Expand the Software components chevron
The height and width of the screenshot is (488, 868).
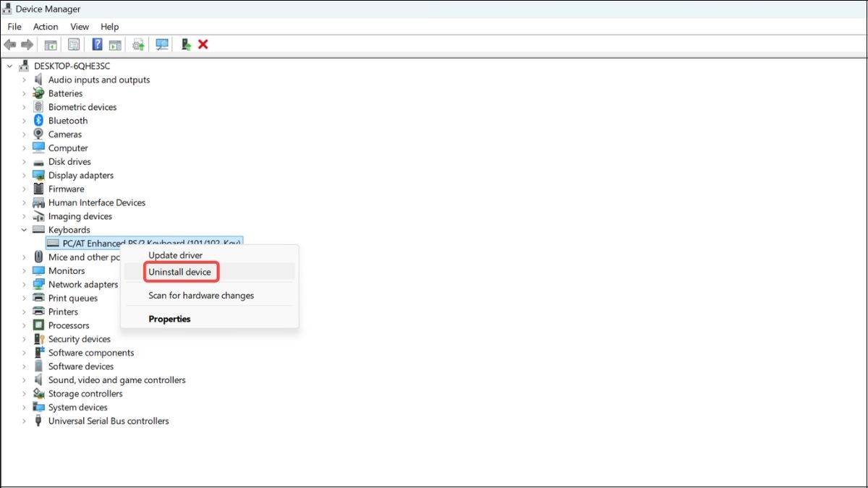(x=24, y=353)
